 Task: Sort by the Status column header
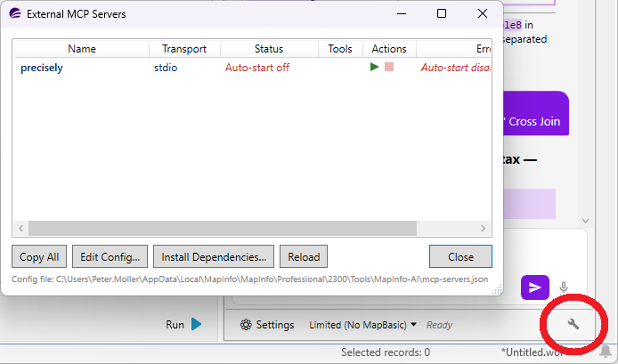269,49
